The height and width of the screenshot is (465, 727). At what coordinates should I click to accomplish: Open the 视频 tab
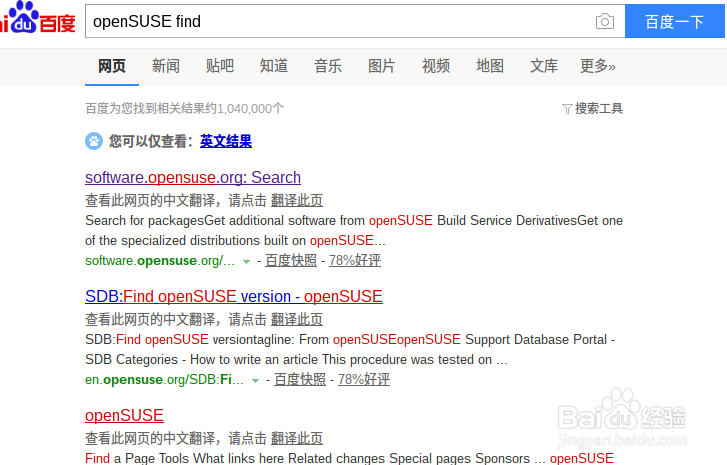tap(436, 66)
